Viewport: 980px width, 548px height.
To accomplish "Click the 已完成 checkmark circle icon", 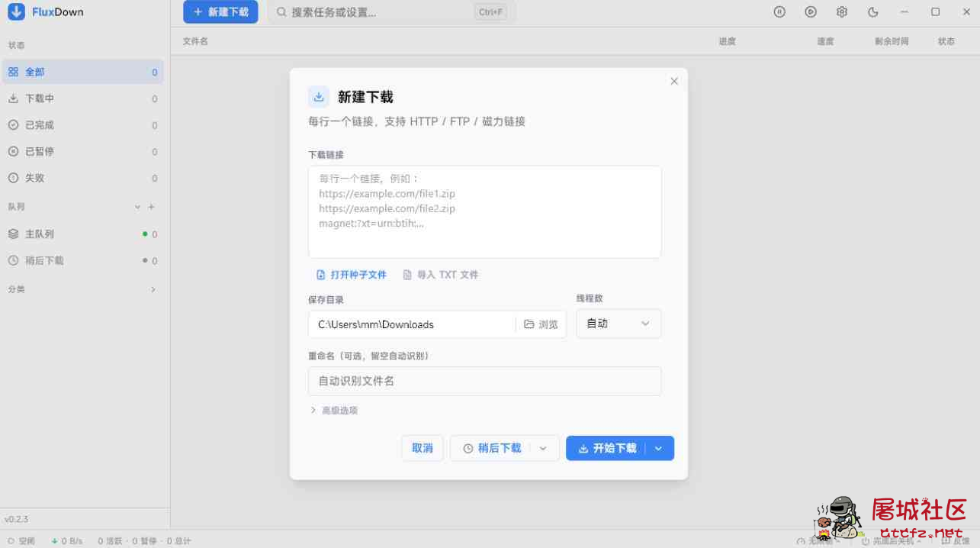I will pyautogui.click(x=13, y=125).
